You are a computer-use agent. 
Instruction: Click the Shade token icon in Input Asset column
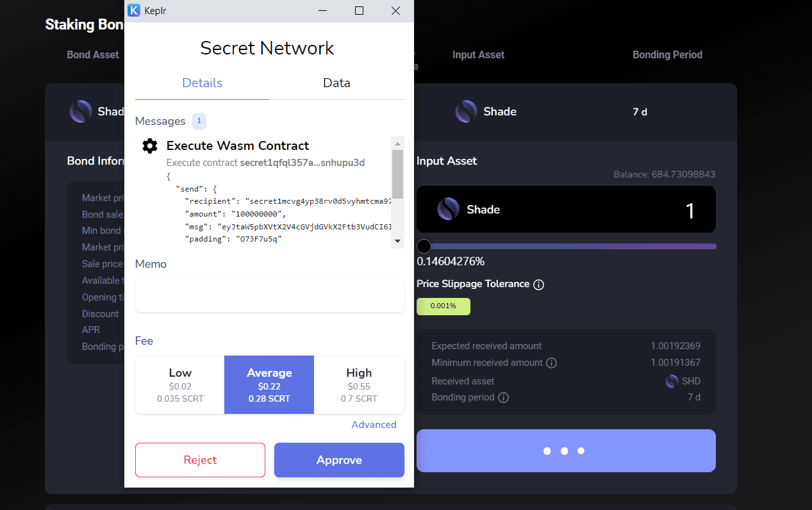466,111
